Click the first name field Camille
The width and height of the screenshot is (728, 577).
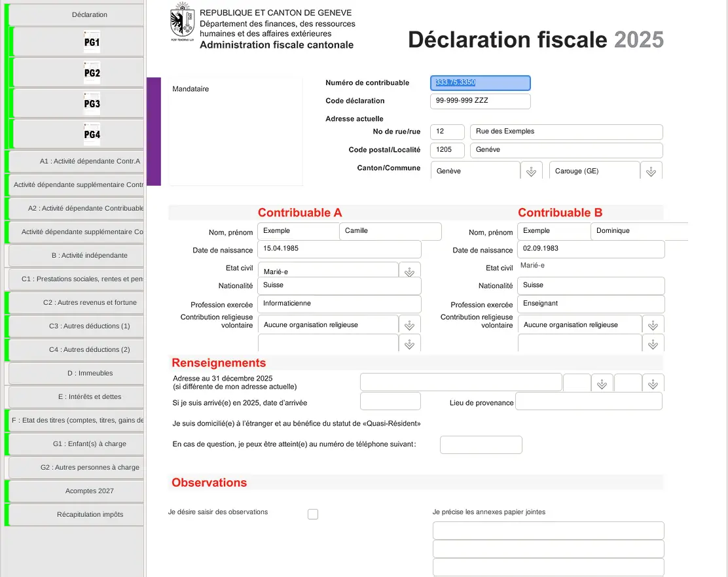(390, 231)
